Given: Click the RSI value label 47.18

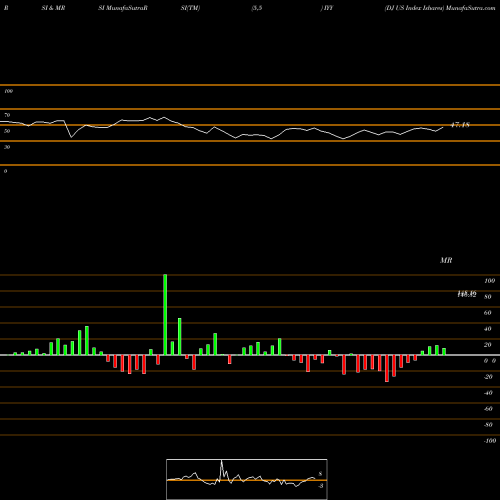Looking at the screenshot, I should pos(460,125).
